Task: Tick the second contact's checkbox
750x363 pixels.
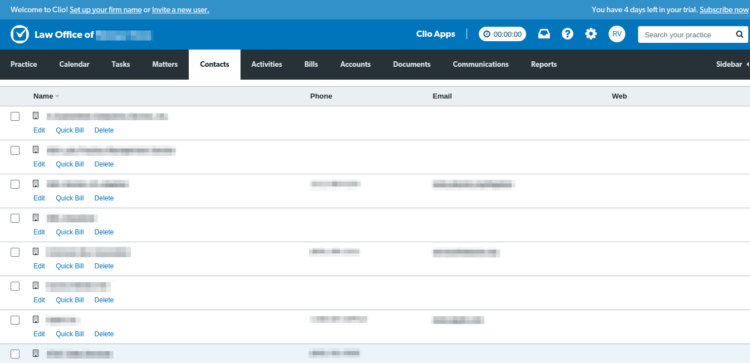Action: click(15, 151)
